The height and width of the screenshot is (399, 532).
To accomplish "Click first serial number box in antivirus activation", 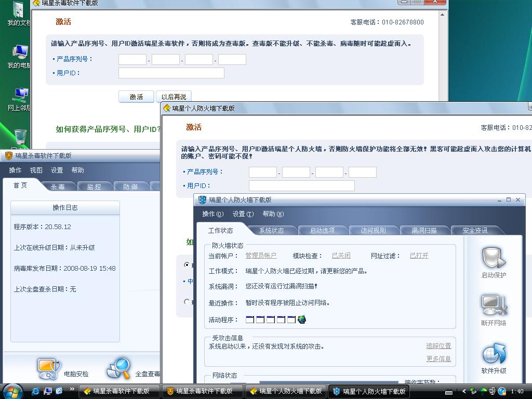I will click(x=132, y=59).
